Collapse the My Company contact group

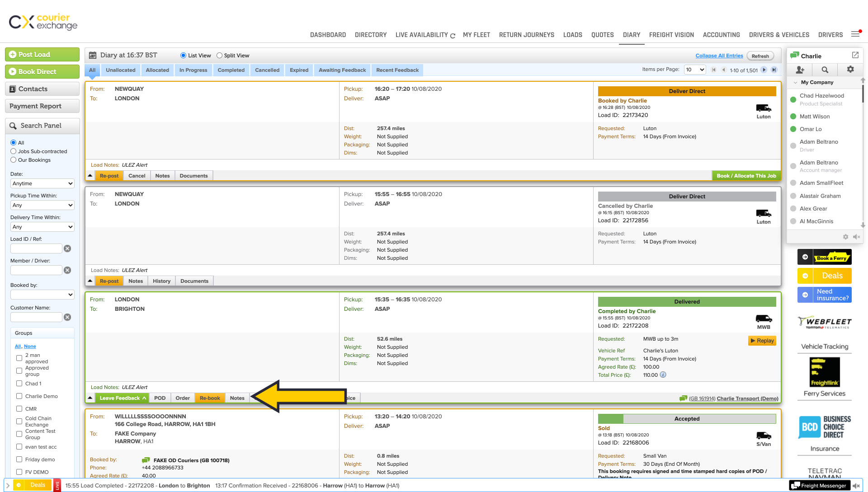(795, 83)
